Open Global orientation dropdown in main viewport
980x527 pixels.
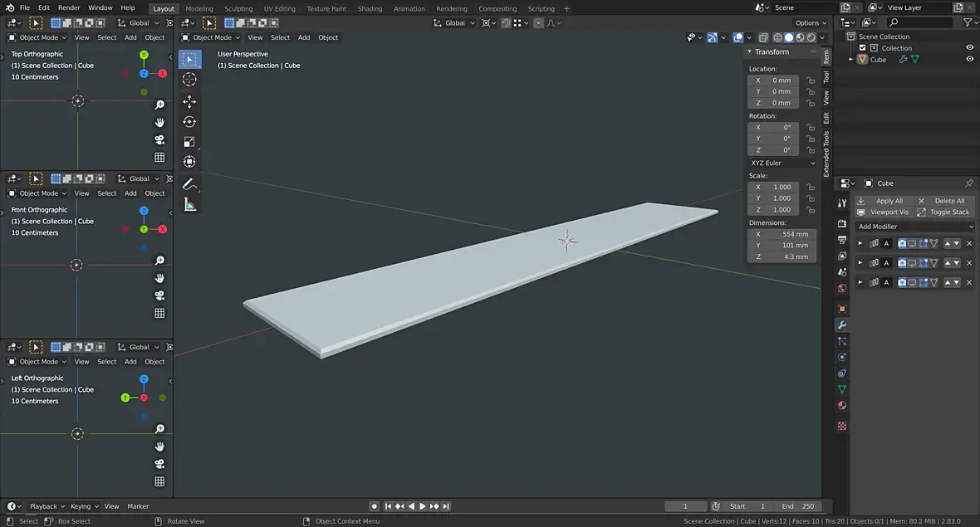point(454,23)
